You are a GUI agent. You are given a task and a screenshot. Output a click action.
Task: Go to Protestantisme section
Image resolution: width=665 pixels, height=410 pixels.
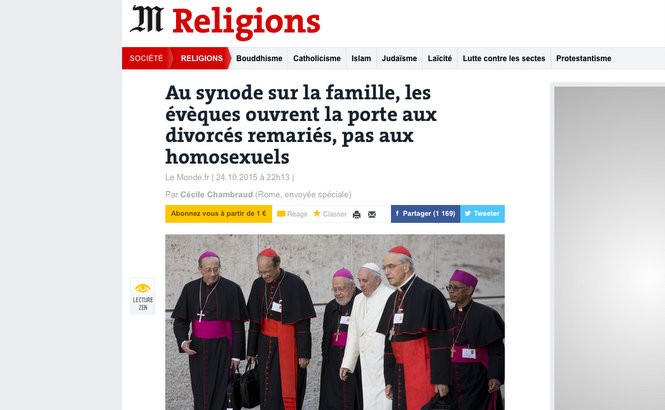click(584, 59)
